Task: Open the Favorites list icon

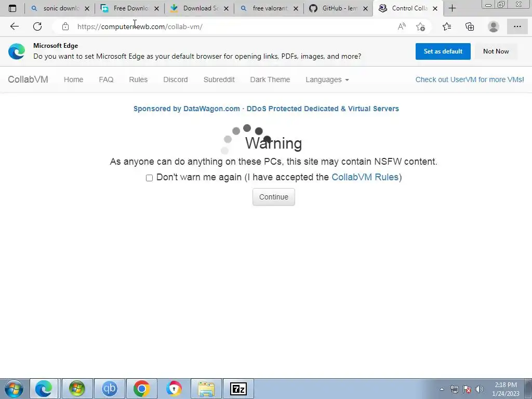Action: click(x=447, y=26)
